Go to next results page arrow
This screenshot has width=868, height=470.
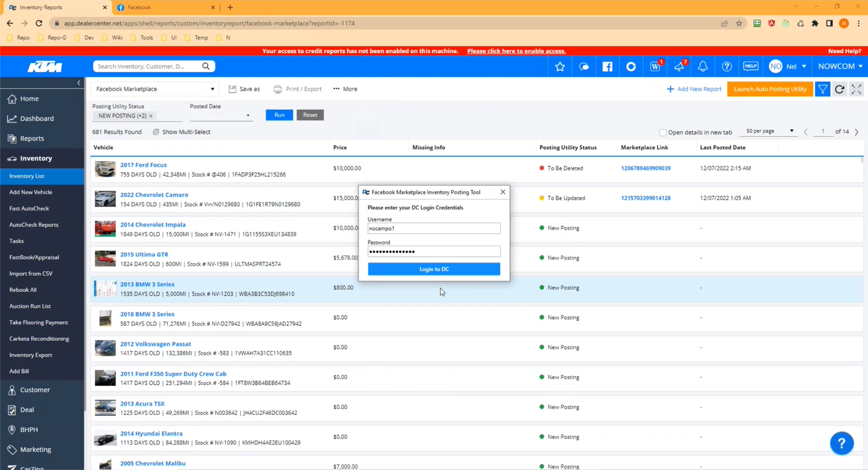[857, 132]
